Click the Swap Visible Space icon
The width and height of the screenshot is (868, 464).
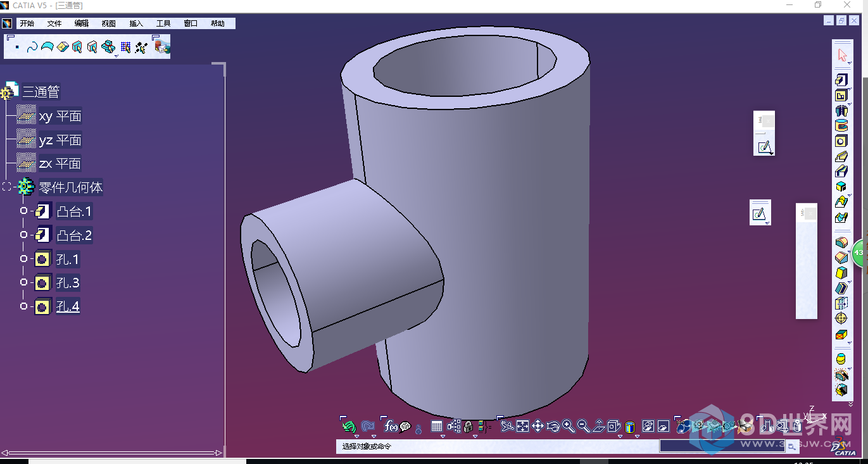[x=664, y=426]
